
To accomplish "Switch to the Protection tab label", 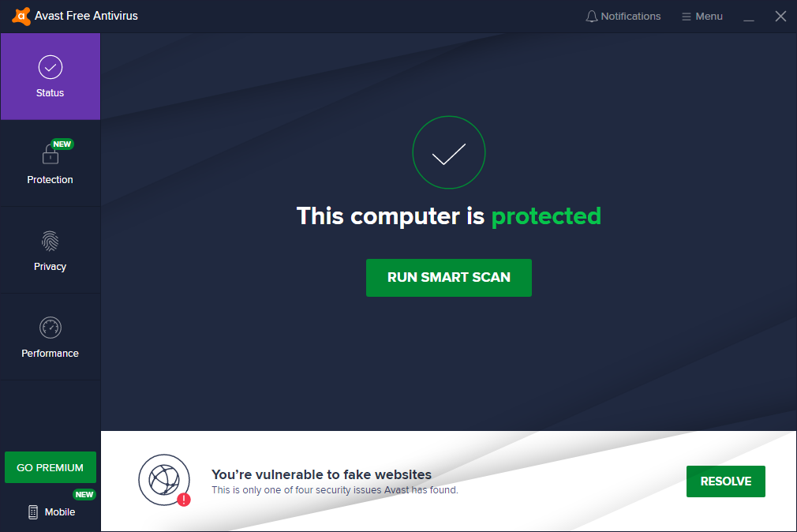I will 50,179.
